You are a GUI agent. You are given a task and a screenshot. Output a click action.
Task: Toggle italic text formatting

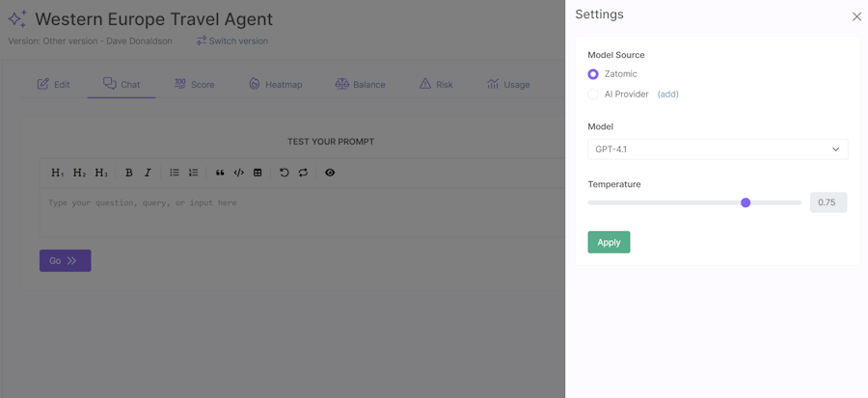point(148,172)
